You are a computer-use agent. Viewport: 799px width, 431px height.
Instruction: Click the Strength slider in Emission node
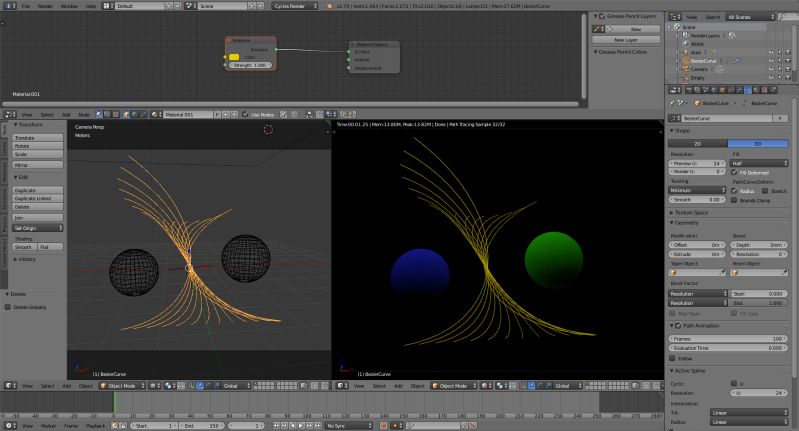(250, 65)
